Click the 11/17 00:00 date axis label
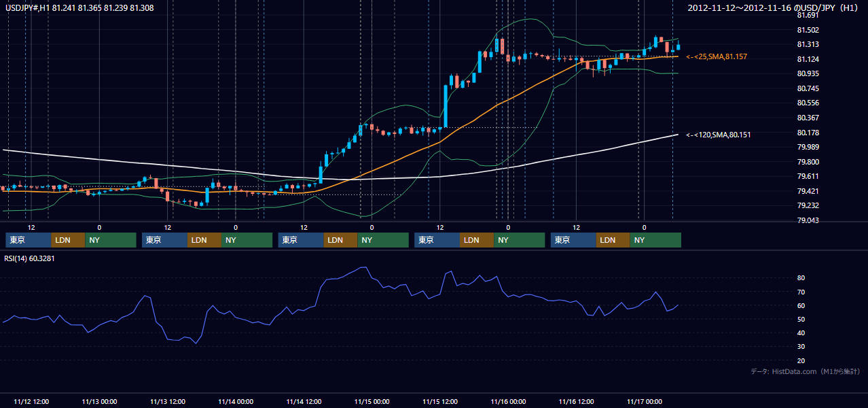Screen dimensions: 868x408 click(645, 401)
